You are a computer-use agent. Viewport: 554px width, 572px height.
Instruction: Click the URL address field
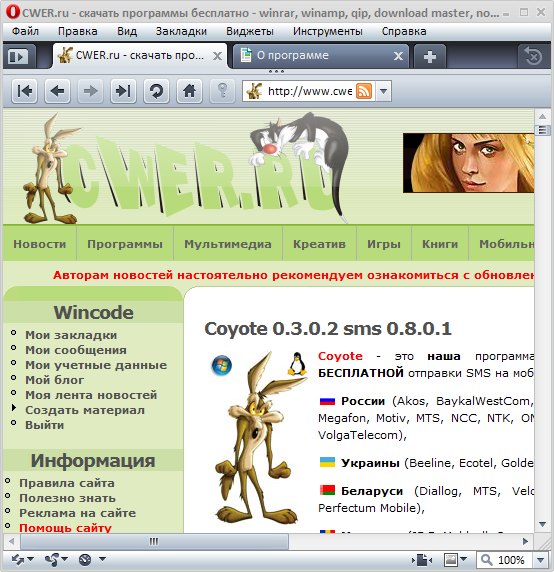pos(310,91)
